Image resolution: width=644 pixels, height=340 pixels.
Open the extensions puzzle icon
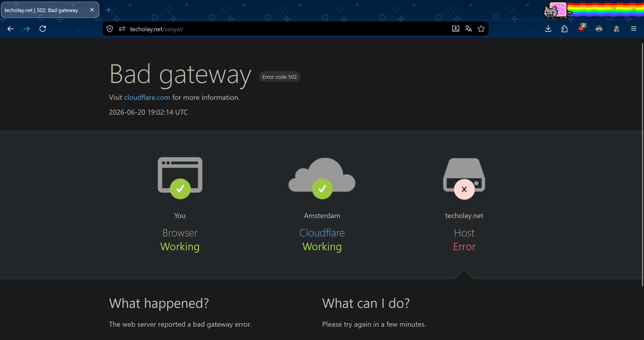(x=564, y=29)
